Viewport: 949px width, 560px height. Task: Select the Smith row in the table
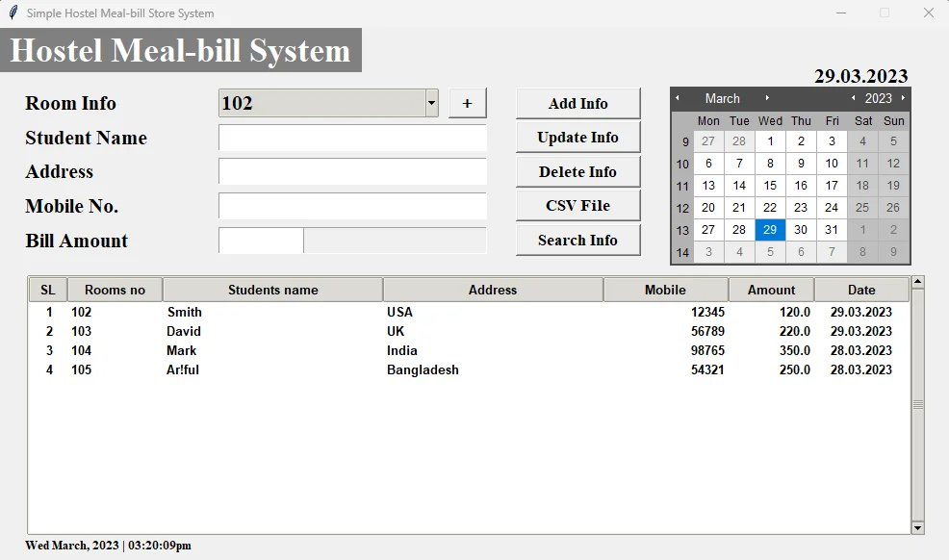pos(469,312)
